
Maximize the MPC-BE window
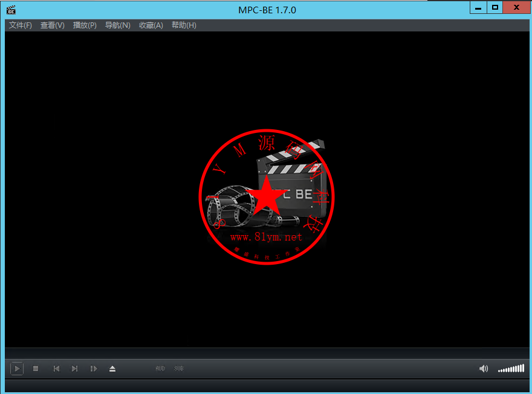[x=495, y=7]
